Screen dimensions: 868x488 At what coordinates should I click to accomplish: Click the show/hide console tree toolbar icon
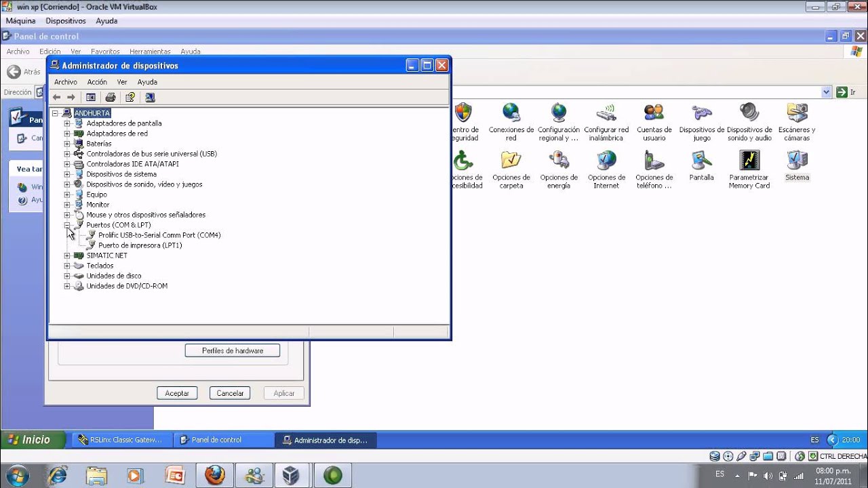pyautogui.click(x=91, y=98)
